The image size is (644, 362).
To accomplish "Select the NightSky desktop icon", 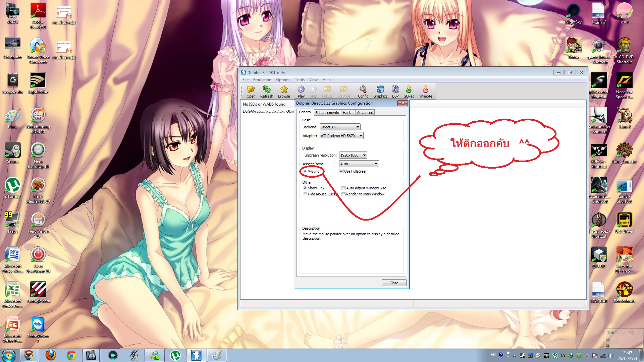I will coord(573,13).
